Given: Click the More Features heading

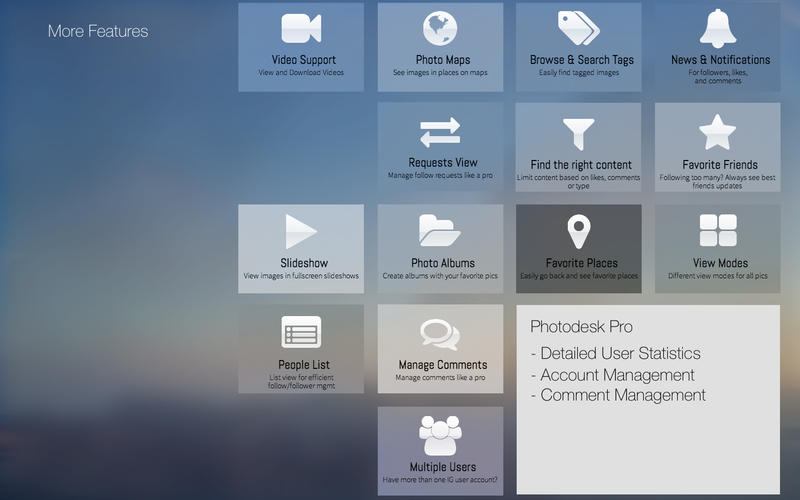Looking at the screenshot, I should pyautogui.click(x=98, y=31).
